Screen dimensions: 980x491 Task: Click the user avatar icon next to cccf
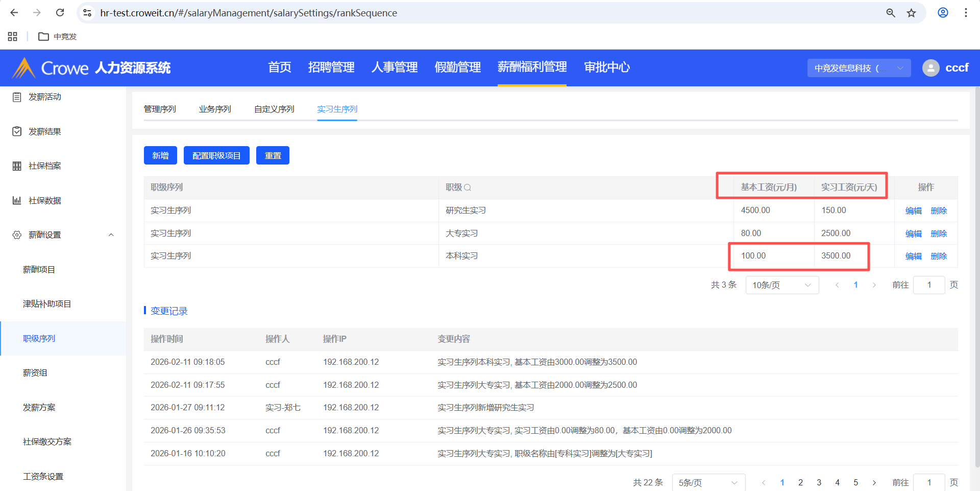pos(930,68)
